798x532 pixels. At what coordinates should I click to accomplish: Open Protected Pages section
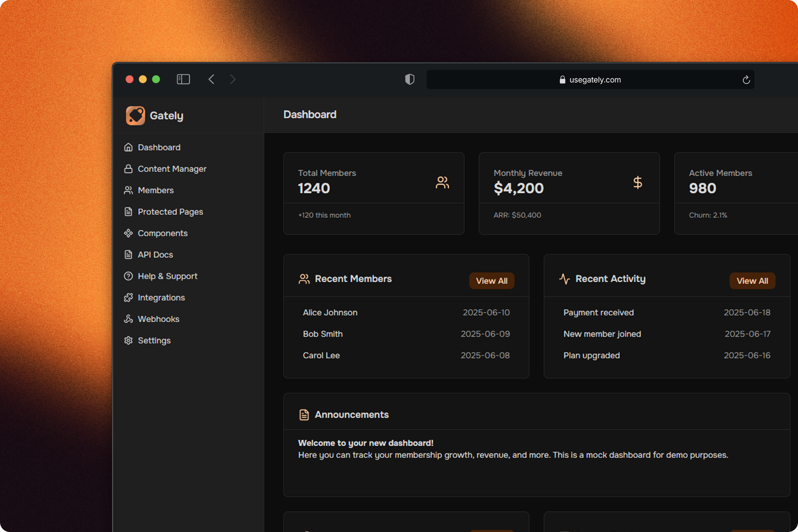coord(170,212)
